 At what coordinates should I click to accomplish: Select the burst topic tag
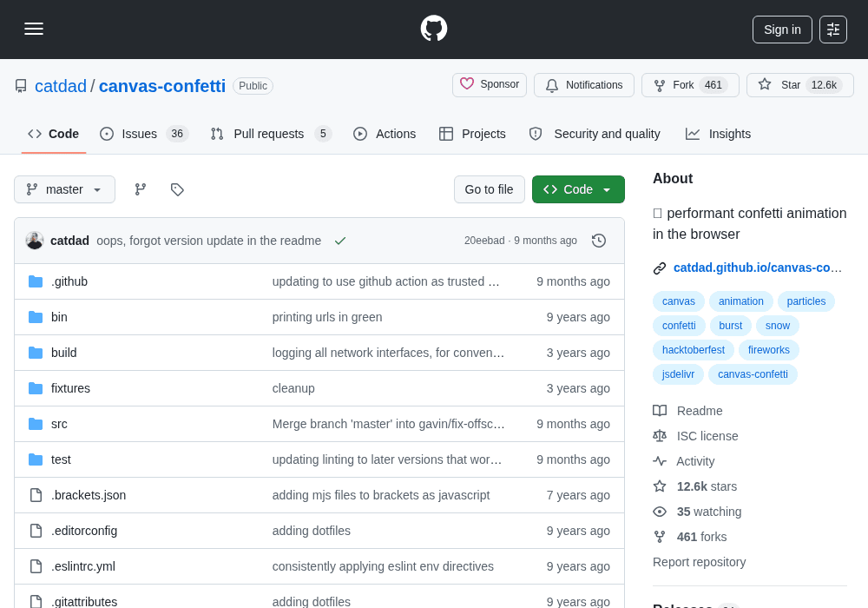click(x=731, y=326)
